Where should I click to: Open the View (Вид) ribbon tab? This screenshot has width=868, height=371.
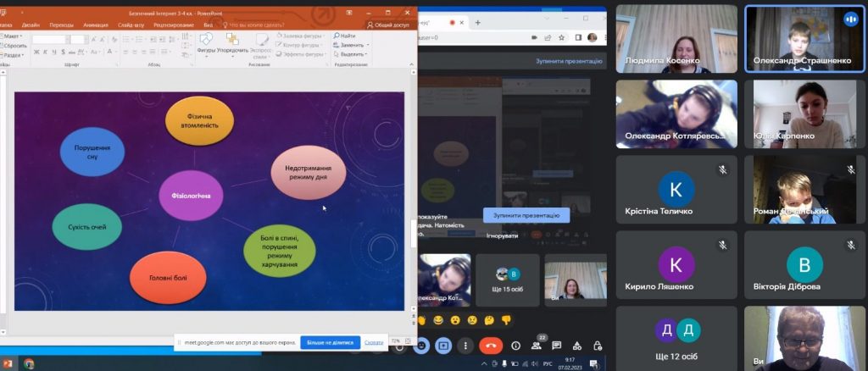pyautogui.click(x=208, y=25)
